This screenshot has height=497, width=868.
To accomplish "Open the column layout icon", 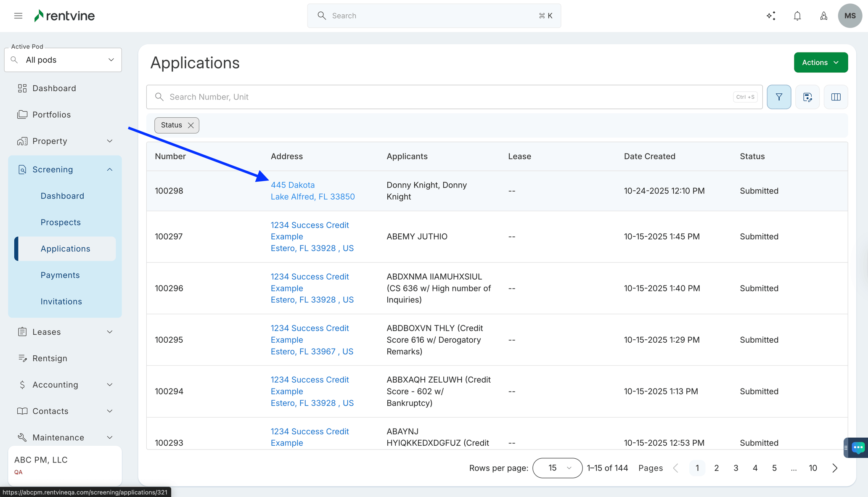I will click(836, 97).
